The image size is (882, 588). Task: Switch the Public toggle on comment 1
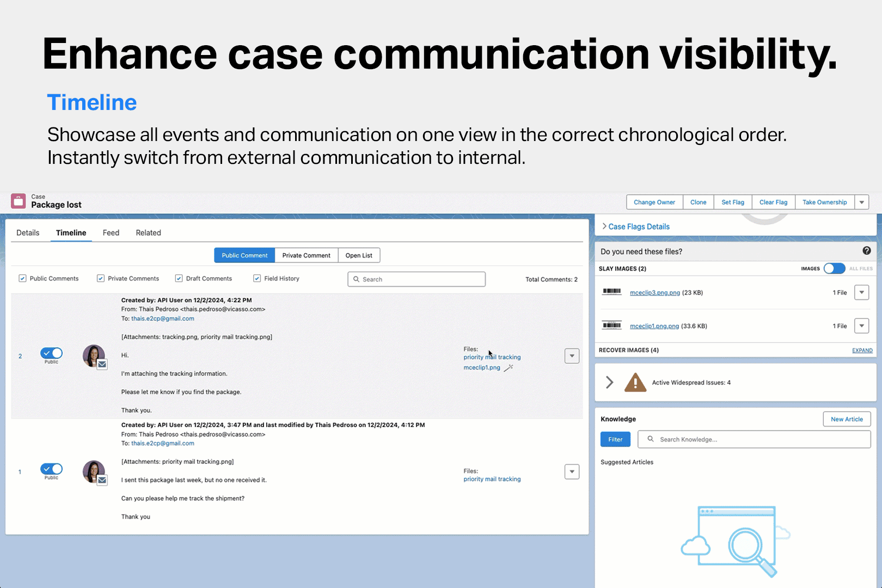[x=51, y=469]
